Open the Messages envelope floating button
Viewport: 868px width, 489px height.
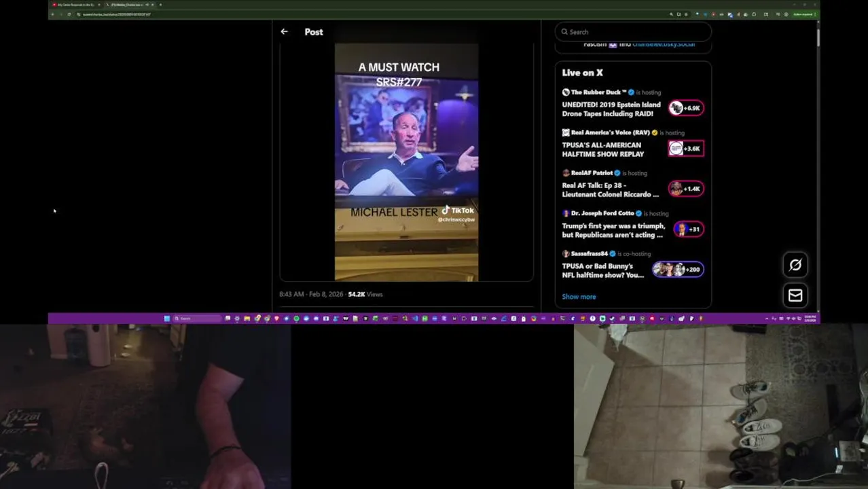[x=795, y=295]
